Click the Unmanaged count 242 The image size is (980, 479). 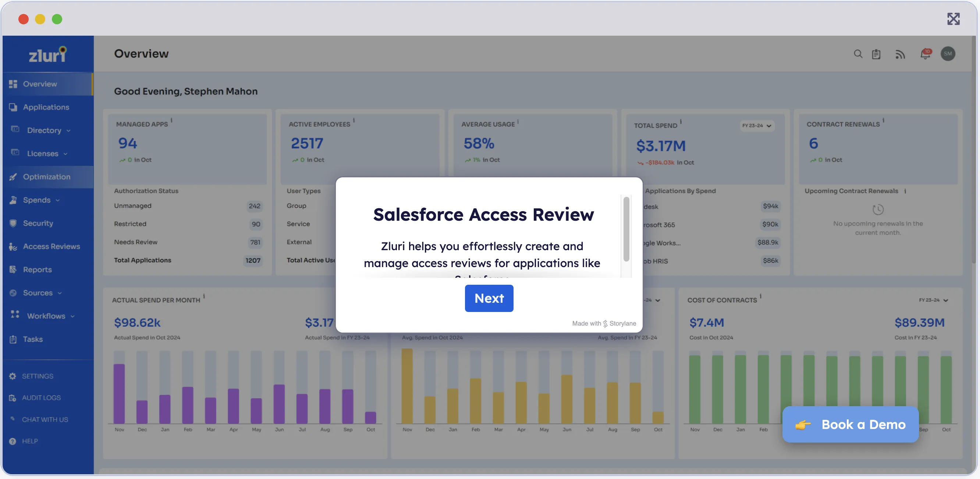pyautogui.click(x=255, y=206)
